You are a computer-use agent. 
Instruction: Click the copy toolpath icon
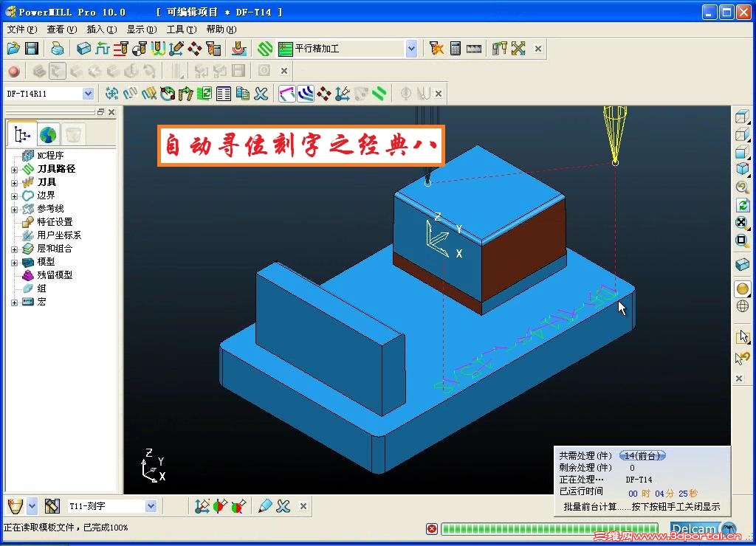242,94
